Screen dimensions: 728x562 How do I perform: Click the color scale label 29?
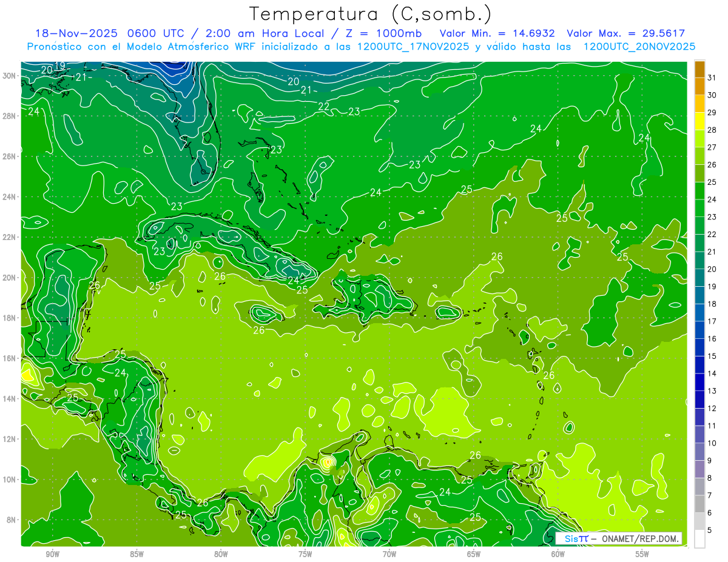pos(712,112)
